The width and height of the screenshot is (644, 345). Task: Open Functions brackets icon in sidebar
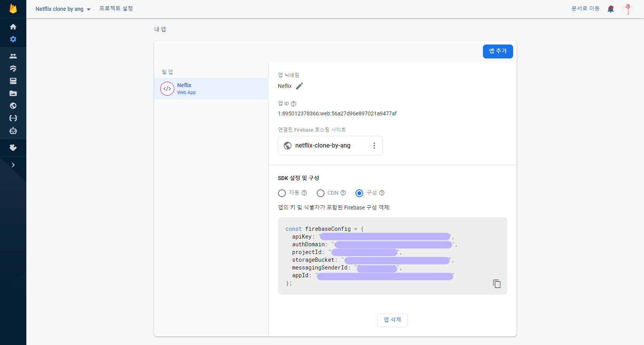(13, 118)
